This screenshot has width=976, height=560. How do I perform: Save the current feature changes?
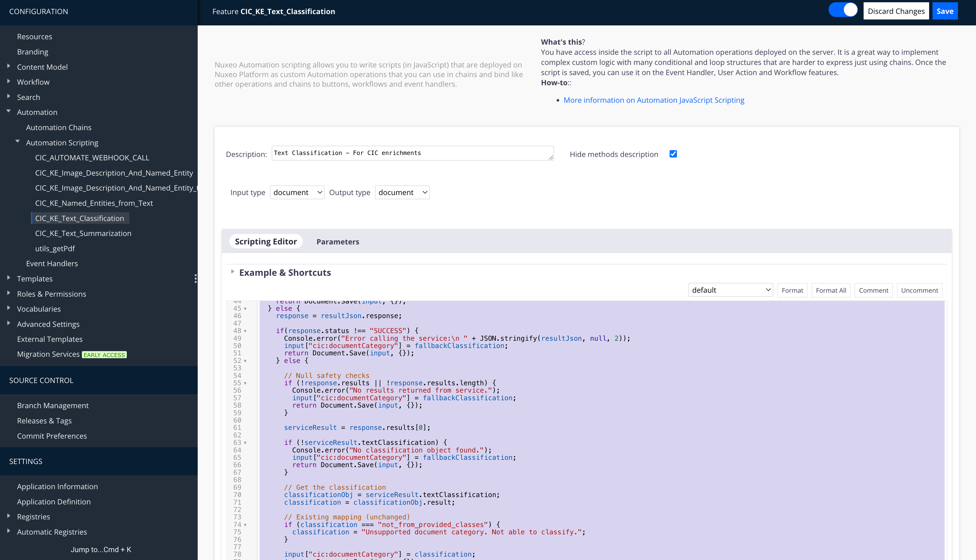click(x=945, y=11)
